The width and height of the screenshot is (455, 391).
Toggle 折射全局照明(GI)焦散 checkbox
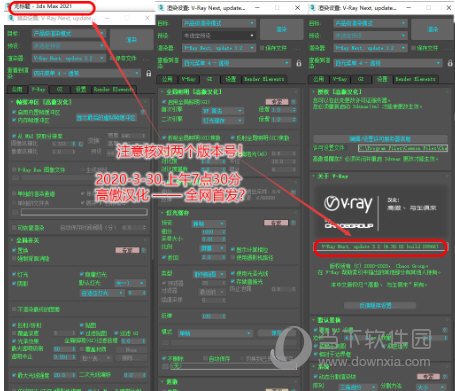pyautogui.click(x=164, y=138)
